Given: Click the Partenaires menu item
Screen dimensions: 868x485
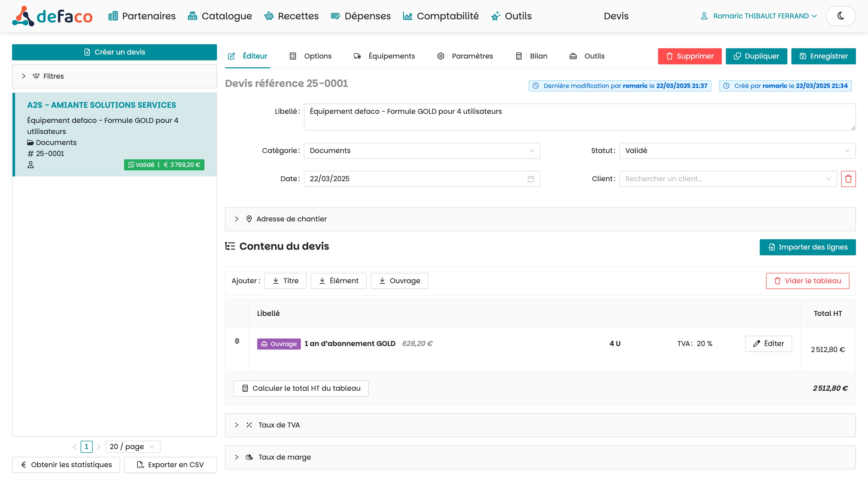Looking at the screenshot, I should 142,16.
